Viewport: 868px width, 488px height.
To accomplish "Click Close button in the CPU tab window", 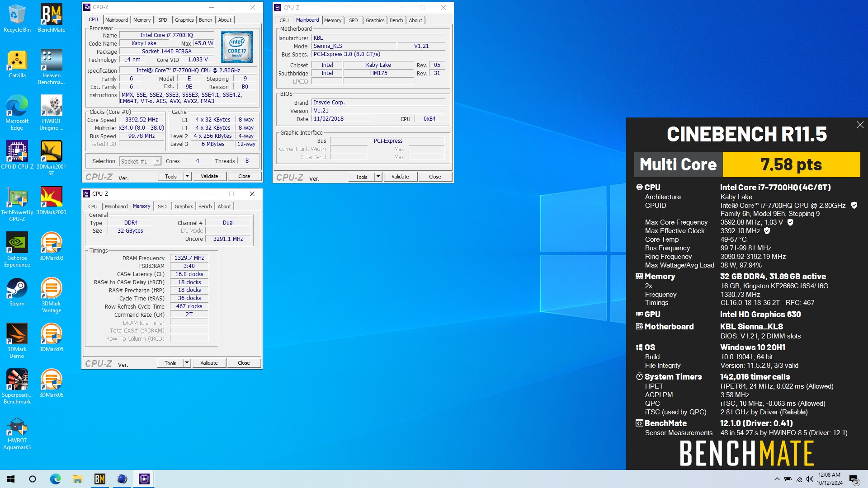I will 244,176.
